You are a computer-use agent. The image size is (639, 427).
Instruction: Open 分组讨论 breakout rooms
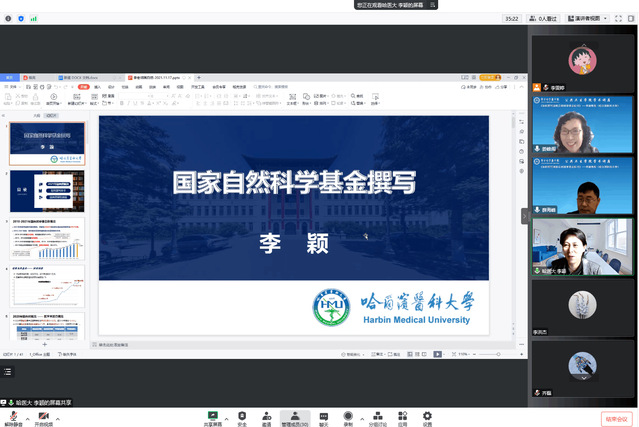coord(376,414)
